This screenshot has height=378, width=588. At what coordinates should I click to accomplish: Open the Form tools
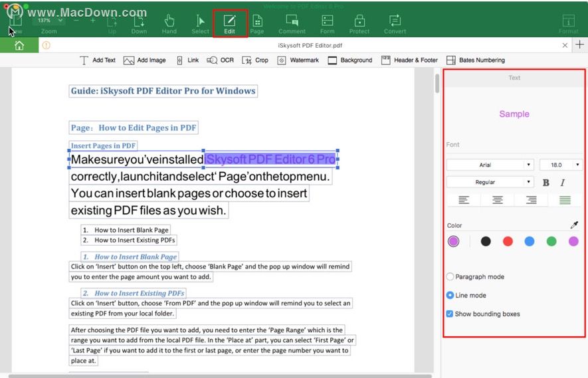[x=328, y=24]
